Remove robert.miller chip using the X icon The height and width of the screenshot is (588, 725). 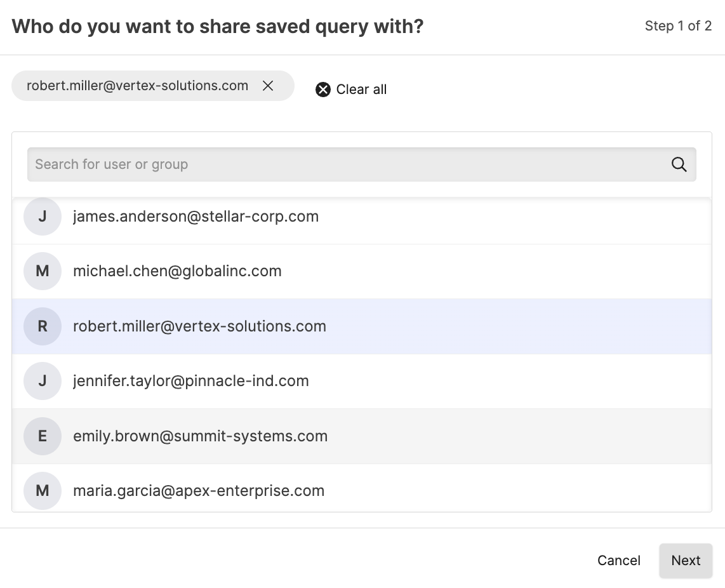click(x=268, y=86)
